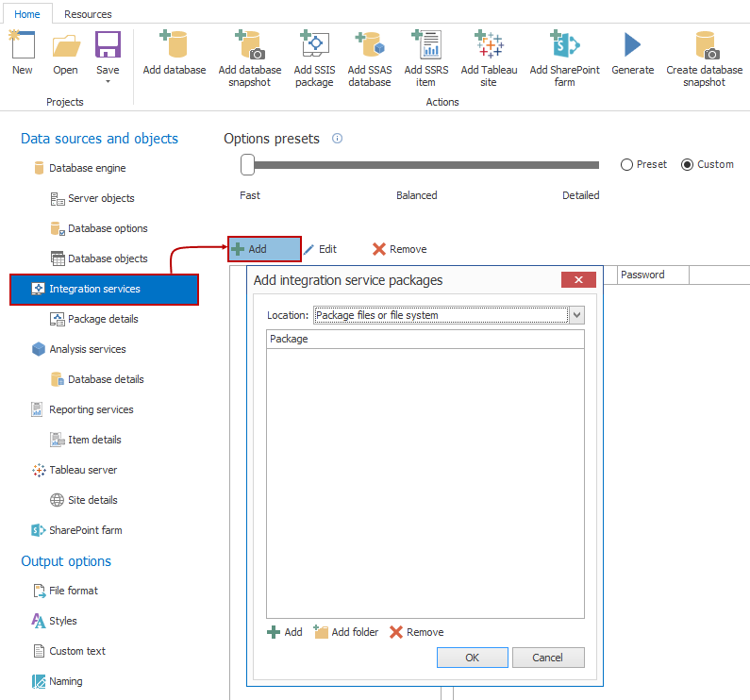750x700 pixels.
Task: Open Server objects in the sidebar
Action: pos(92,198)
